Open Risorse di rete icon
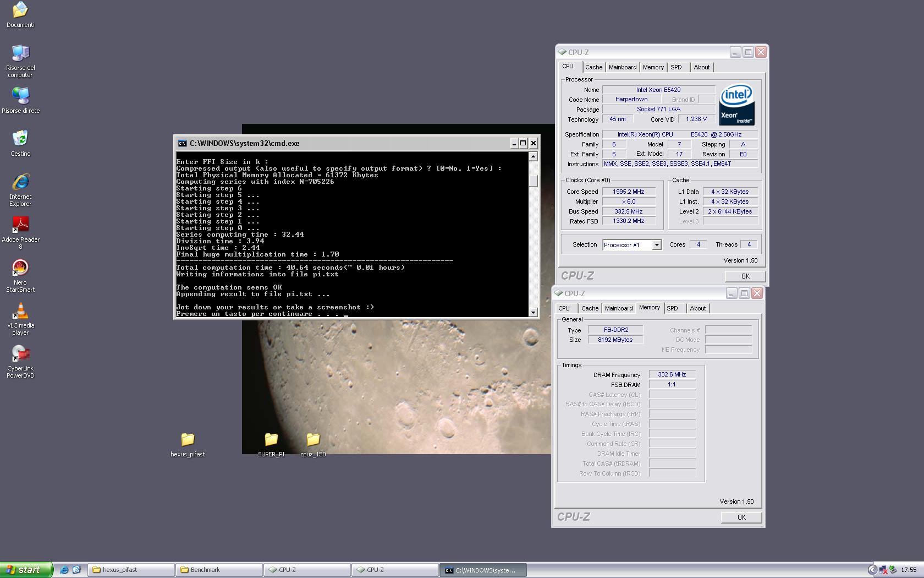Image resolution: width=924 pixels, height=578 pixels. pyautogui.click(x=20, y=100)
